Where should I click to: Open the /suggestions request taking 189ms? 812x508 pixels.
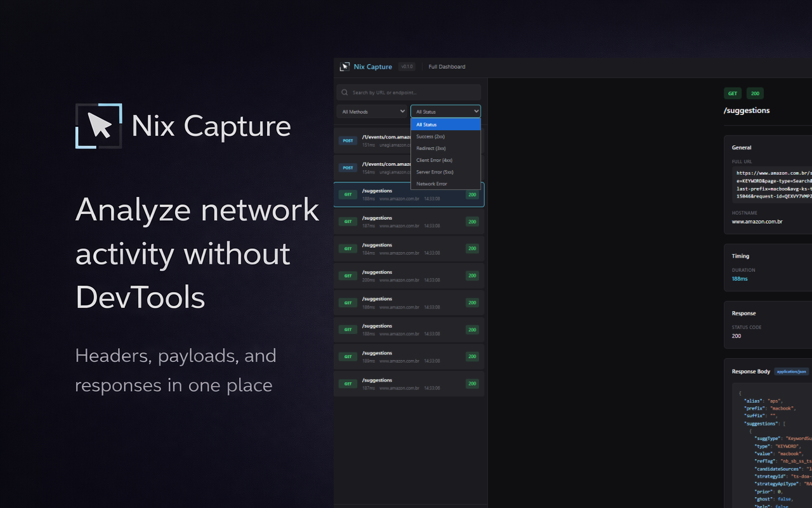coord(409,357)
